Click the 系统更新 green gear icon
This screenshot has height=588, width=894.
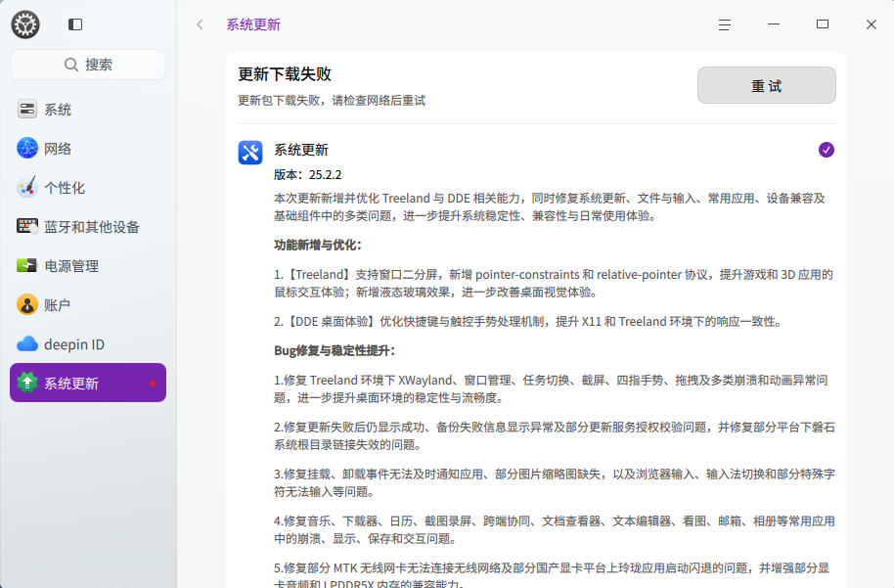[x=26, y=383]
